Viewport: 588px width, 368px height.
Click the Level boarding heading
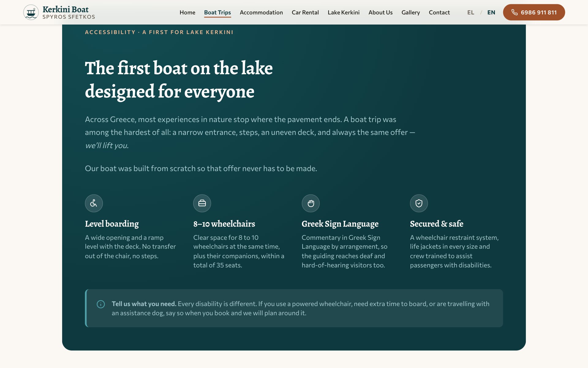point(112,224)
